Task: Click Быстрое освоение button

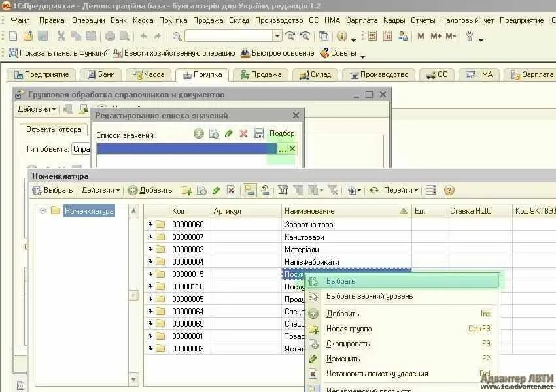Action: (277, 53)
